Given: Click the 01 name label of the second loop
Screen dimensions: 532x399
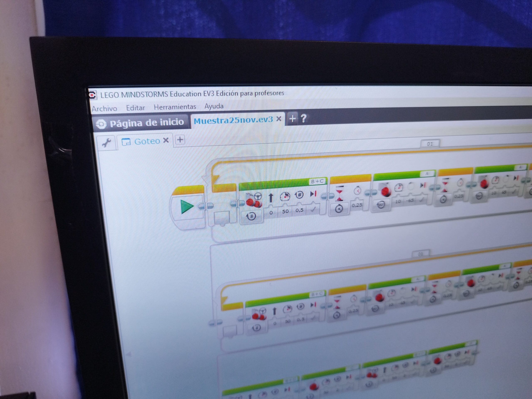Looking at the screenshot, I should coord(420,254).
